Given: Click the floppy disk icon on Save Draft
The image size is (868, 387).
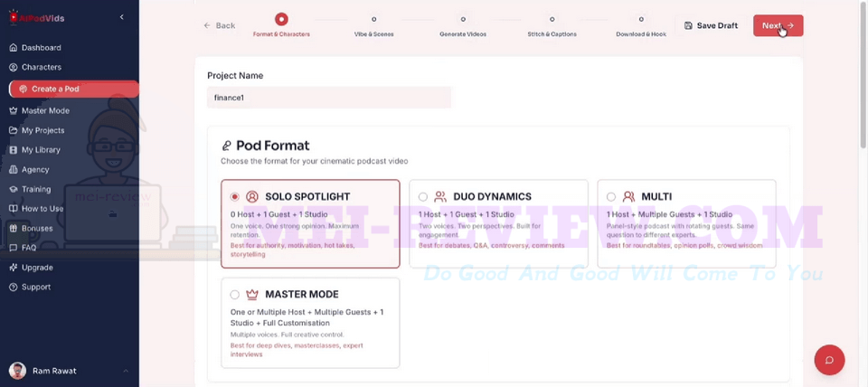Looking at the screenshot, I should (688, 25).
